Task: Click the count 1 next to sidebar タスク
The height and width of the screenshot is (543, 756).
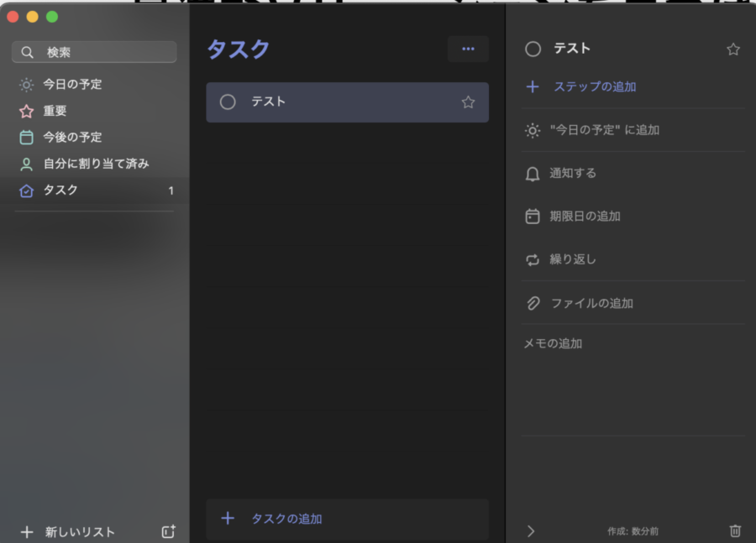Action: tap(171, 191)
